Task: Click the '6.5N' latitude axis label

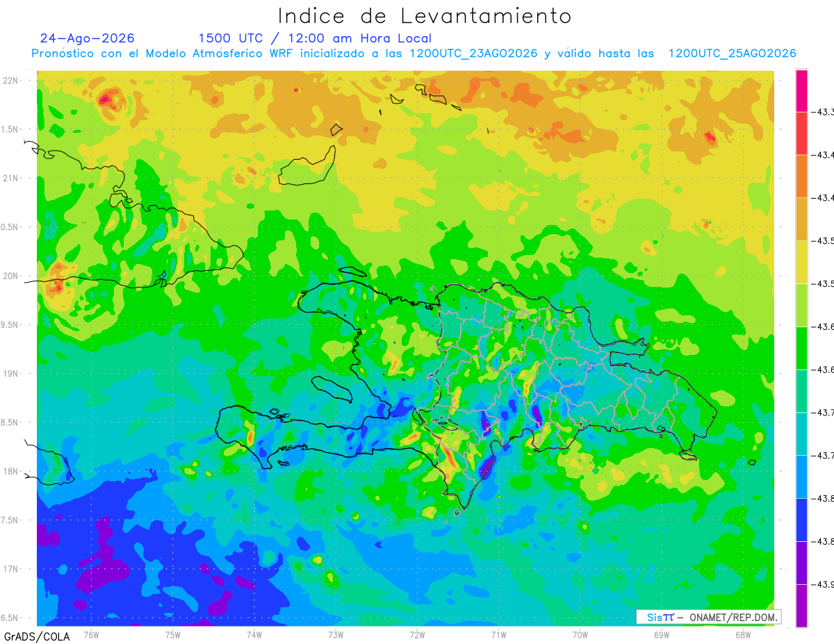Action: coord(10,618)
